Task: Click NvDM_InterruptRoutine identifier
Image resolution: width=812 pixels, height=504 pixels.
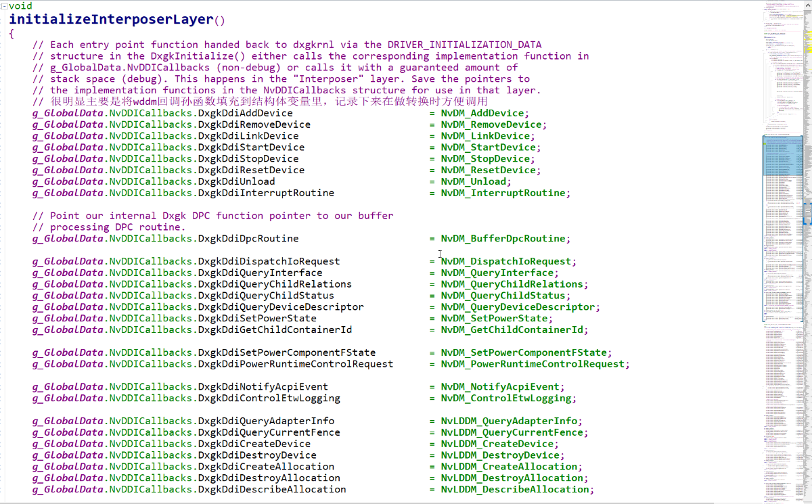Action: click(503, 193)
